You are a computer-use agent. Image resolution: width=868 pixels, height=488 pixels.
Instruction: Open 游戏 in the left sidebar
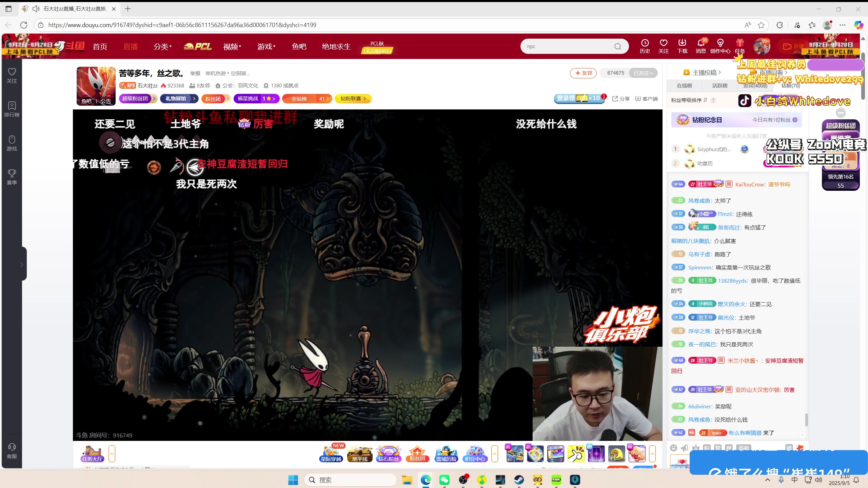12,143
